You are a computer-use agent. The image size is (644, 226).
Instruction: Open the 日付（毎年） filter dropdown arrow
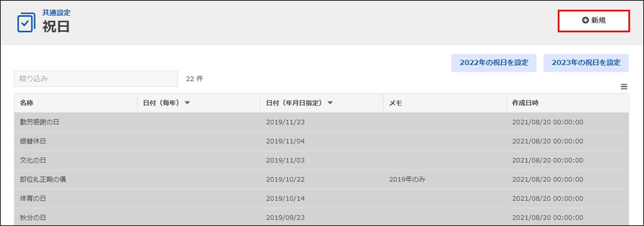187,103
